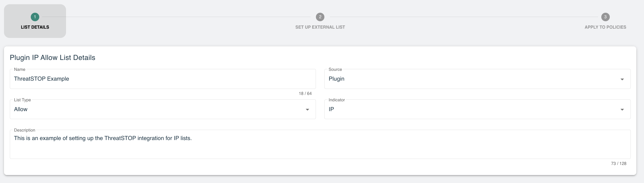
Task: Click the 73 / 128 description counter
Action: [618, 164]
